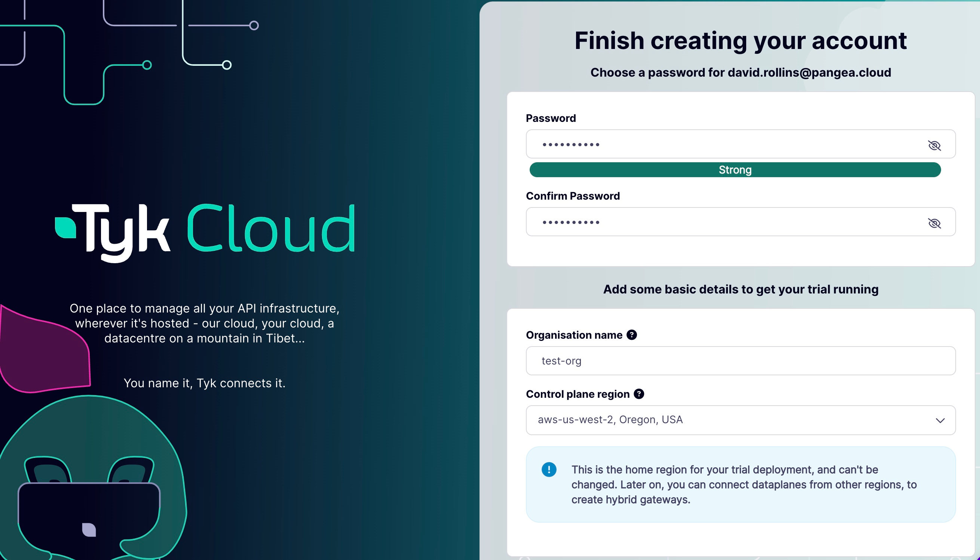Image resolution: width=980 pixels, height=560 pixels.
Task: Click the Strong password strength bar
Action: point(735,170)
